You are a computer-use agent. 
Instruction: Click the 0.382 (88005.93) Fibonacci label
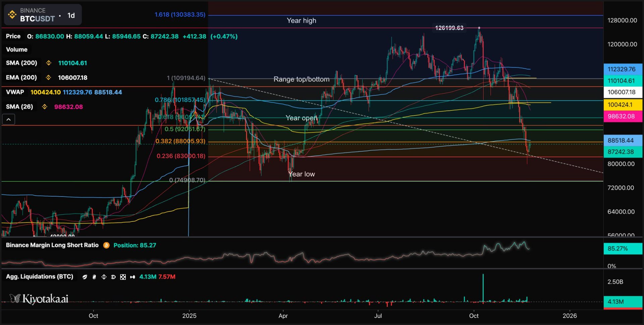(180, 141)
